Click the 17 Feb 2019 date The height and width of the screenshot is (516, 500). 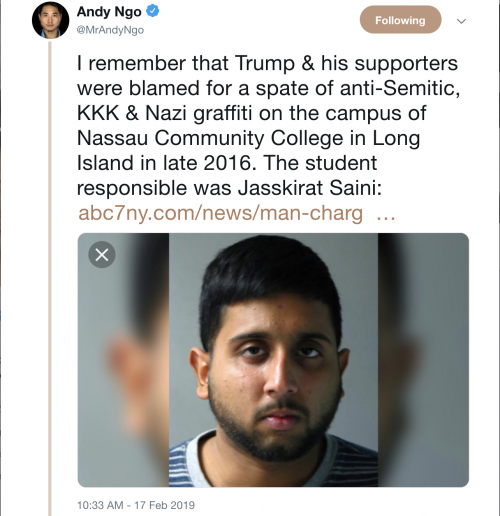point(164,505)
